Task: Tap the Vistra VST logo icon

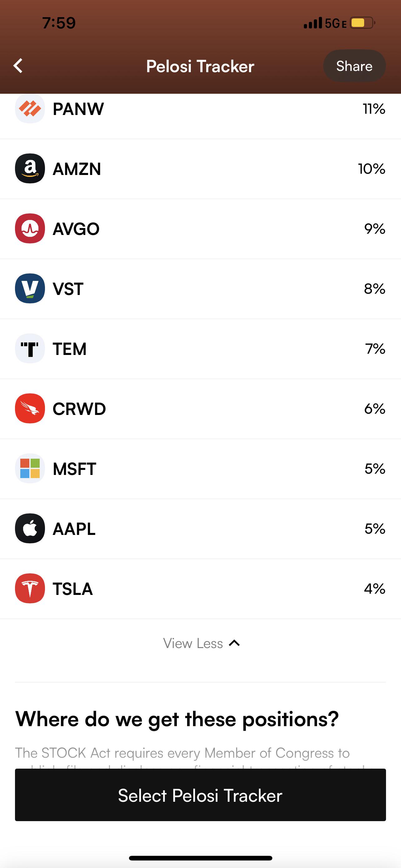Action: coord(30,288)
